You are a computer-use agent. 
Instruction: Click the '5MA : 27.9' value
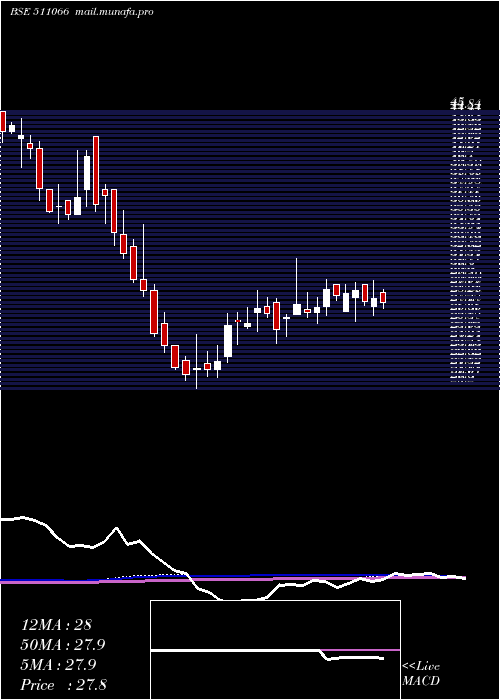[x=59, y=665]
